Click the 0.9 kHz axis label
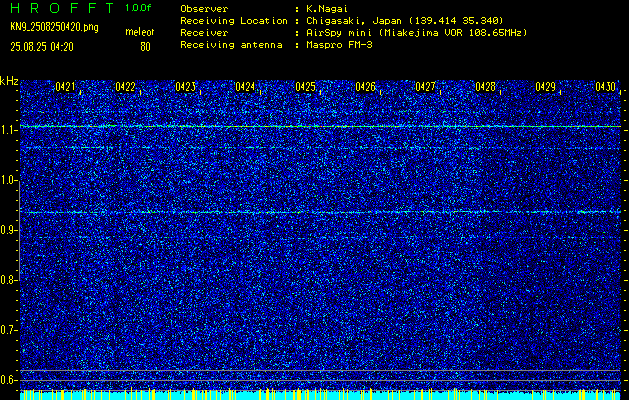The image size is (629, 400). click(8, 230)
